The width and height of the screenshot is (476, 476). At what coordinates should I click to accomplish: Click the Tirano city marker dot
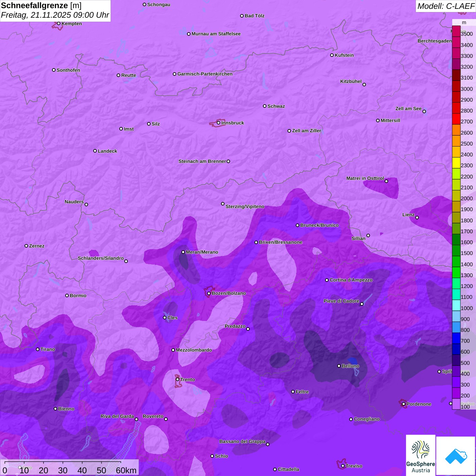38,349
